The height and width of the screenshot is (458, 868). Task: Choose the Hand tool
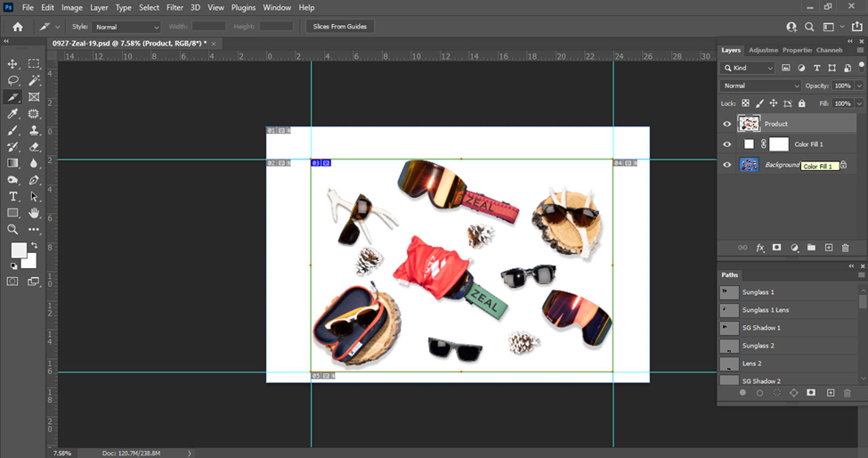click(34, 213)
